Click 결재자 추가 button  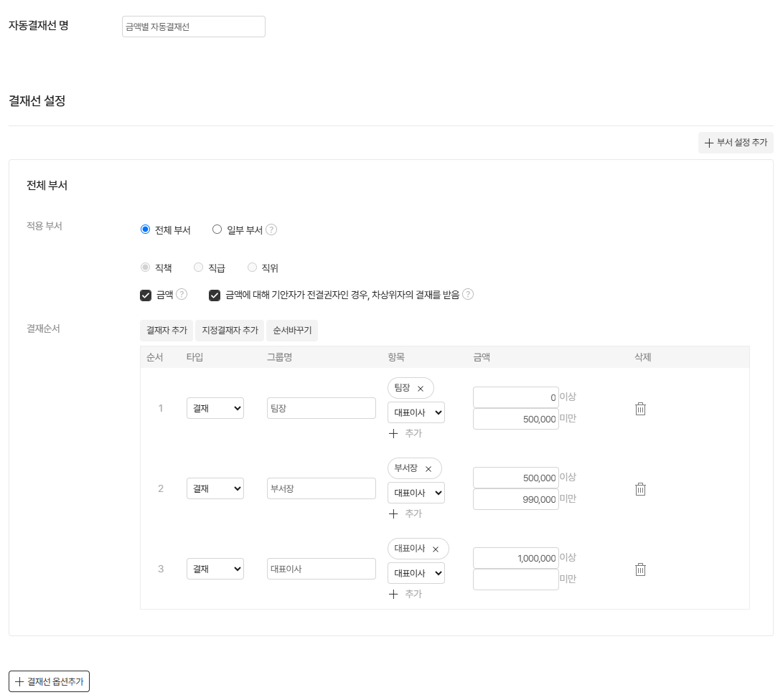point(167,331)
